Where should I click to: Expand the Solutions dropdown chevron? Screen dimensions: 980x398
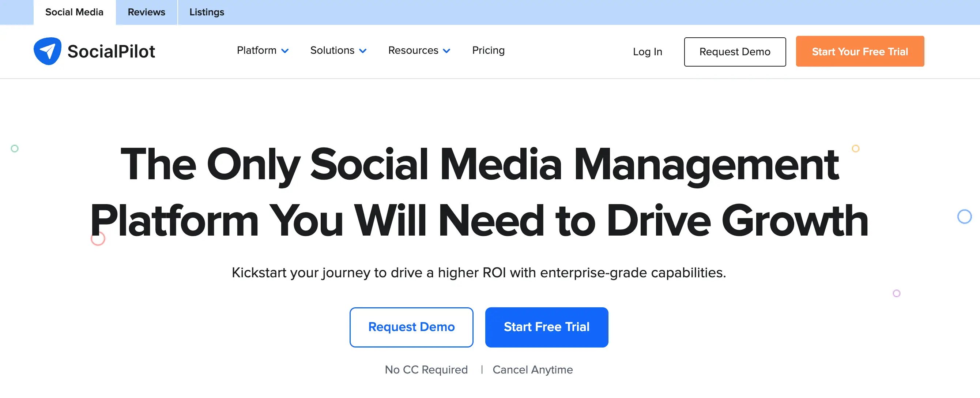(x=362, y=51)
